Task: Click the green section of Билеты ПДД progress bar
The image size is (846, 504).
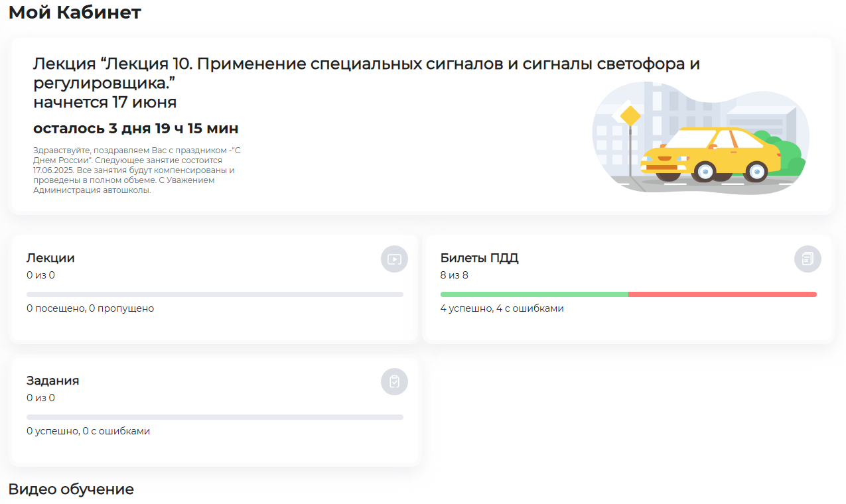Action: click(x=534, y=294)
